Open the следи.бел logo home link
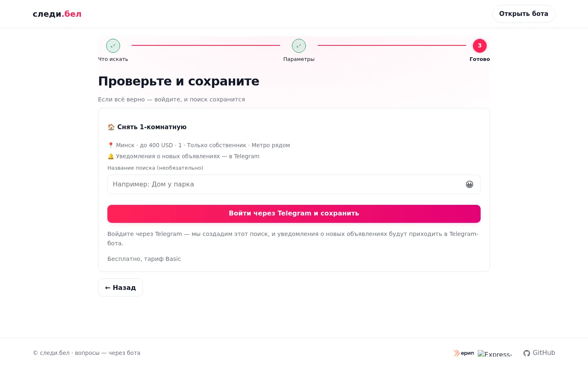 [57, 14]
